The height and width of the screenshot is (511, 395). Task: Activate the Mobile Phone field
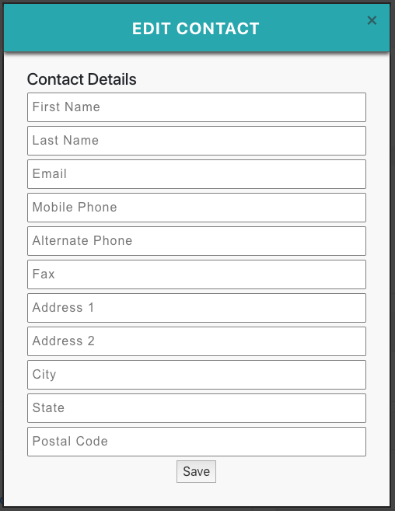196,207
